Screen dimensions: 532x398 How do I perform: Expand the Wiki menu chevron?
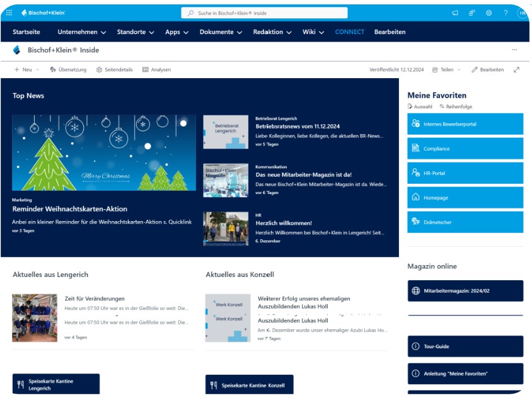click(321, 33)
